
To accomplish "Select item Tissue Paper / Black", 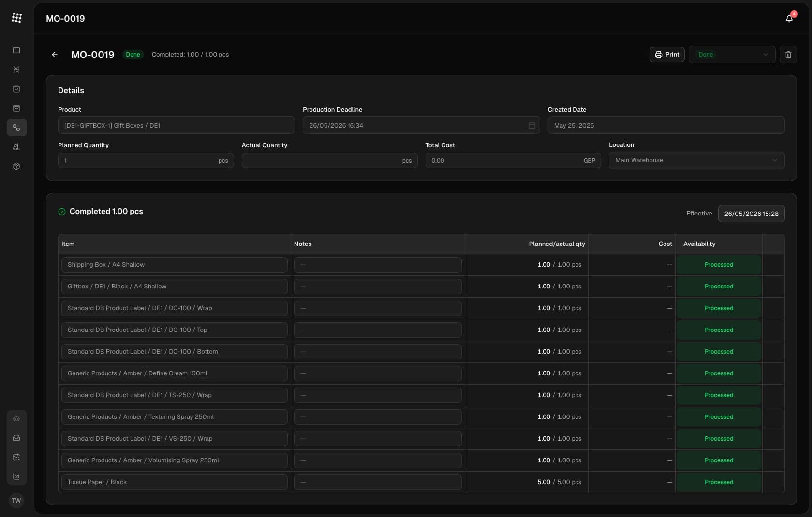I will 175,482.
